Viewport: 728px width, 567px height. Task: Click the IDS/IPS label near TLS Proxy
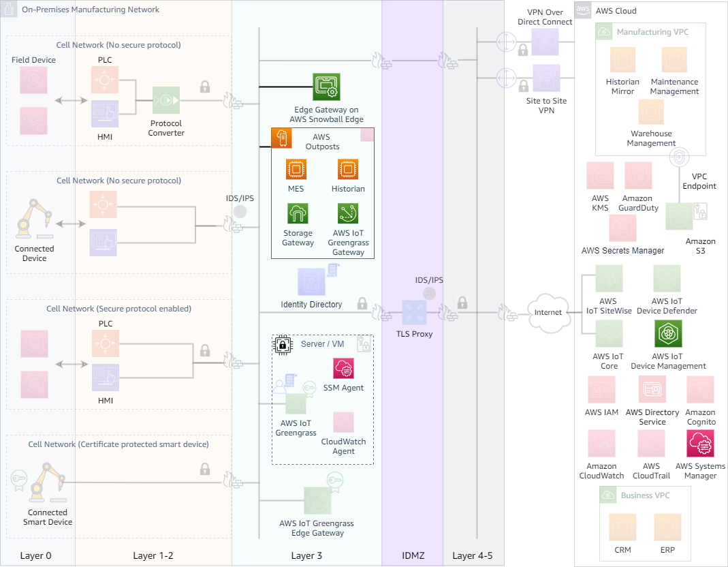point(429,280)
